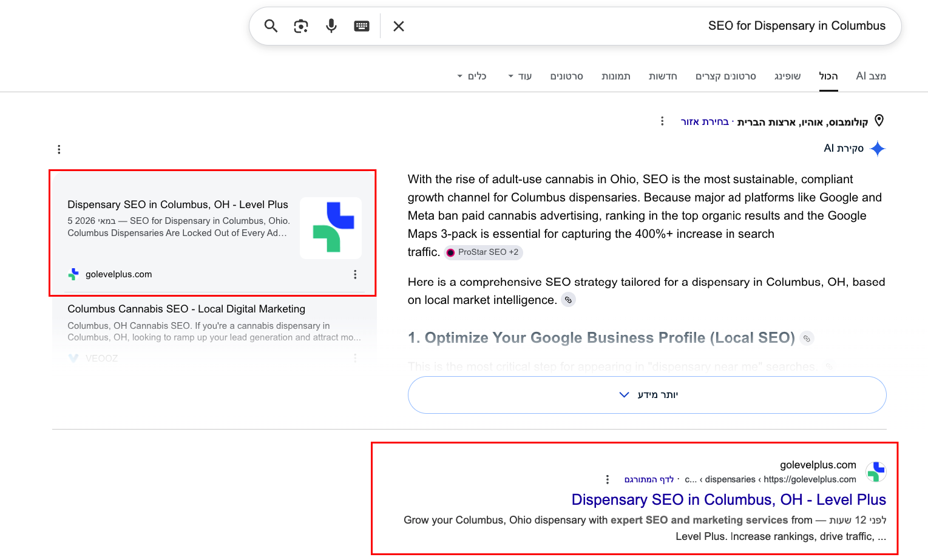This screenshot has height=560, width=928.
Task: Open Google Lens image search
Action: [x=301, y=26]
